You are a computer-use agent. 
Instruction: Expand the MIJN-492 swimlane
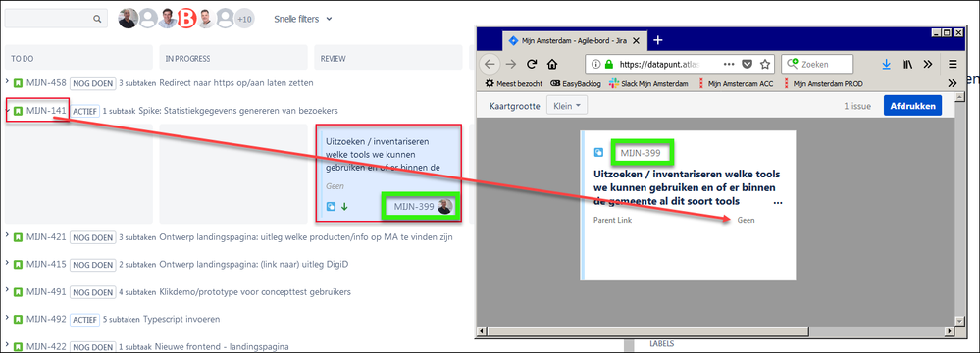8,319
